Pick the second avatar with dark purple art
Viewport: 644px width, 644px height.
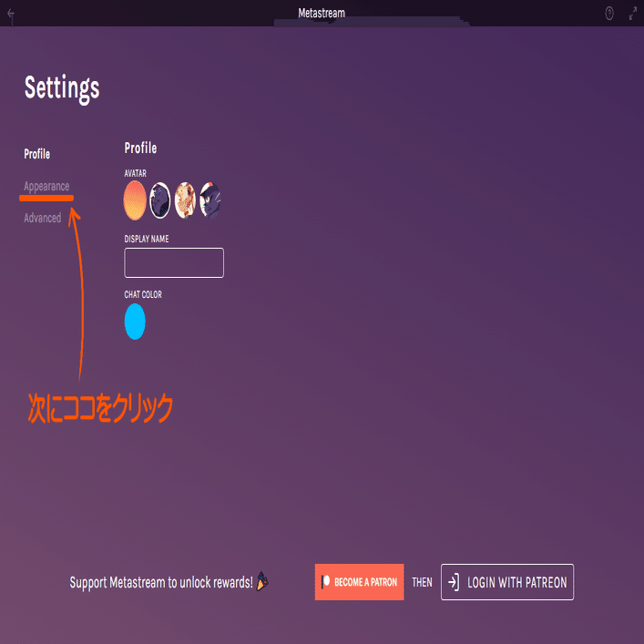(159, 200)
